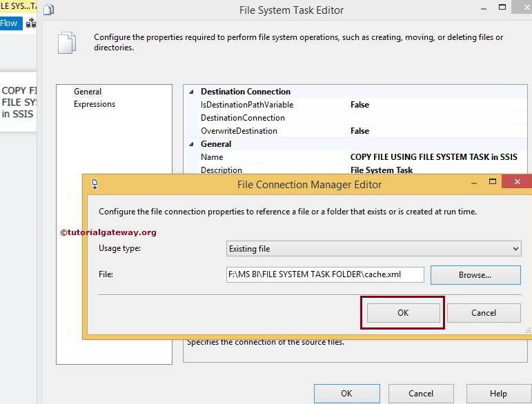Select the DestinationConnection property row

(362, 118)
